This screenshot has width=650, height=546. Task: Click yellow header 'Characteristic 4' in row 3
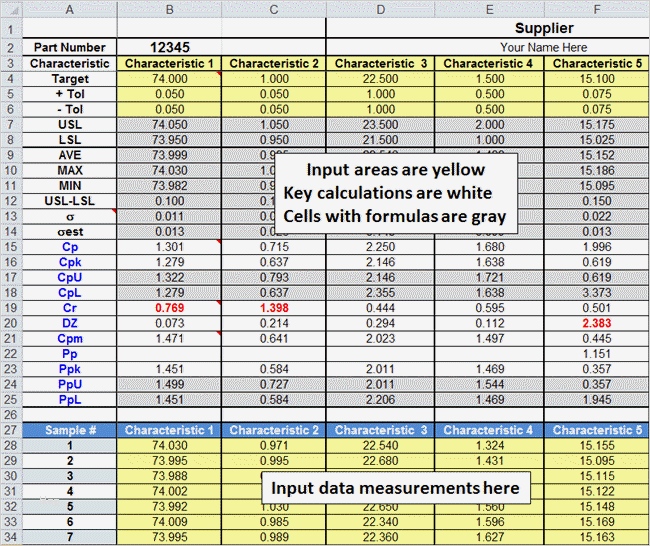pos(489,63)
